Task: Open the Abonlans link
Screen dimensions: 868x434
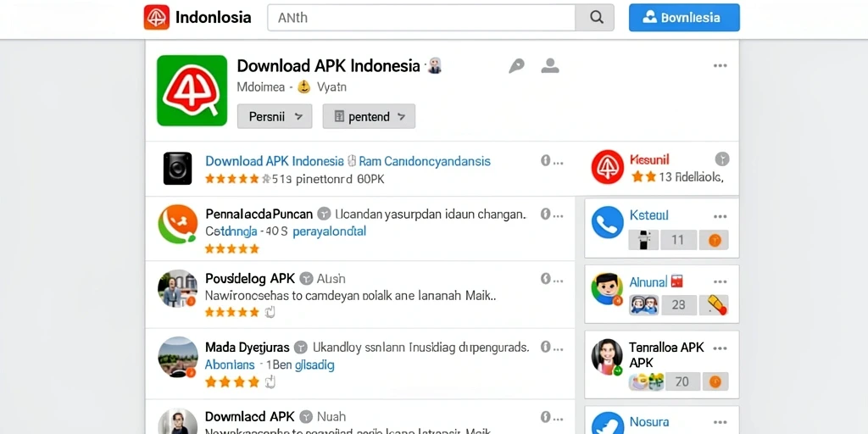Action: (230, 364)
